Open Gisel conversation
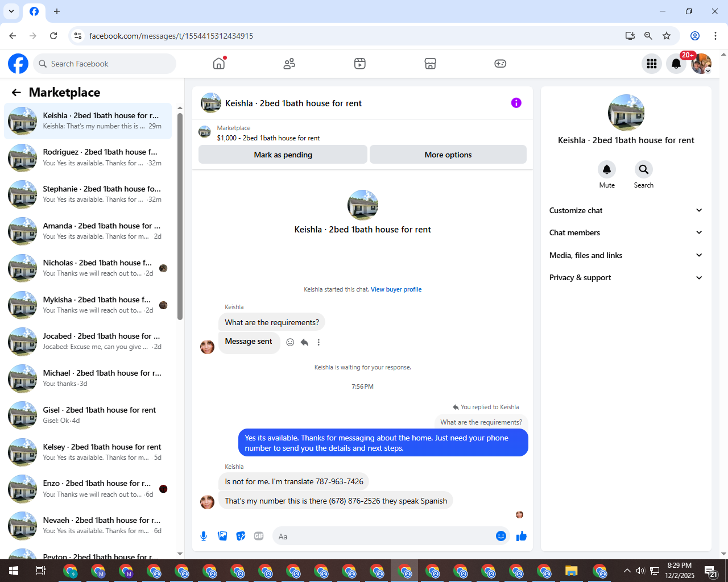The width and height of the screenshot is (728, 582). (88, 415)
